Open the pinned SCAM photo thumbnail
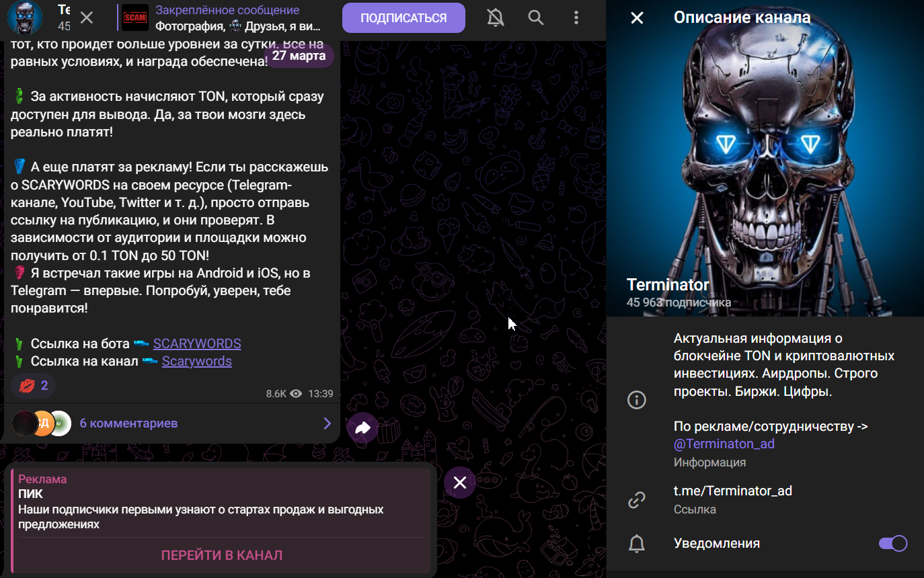This screenshot has height=578, width=924. click(135, 18)
